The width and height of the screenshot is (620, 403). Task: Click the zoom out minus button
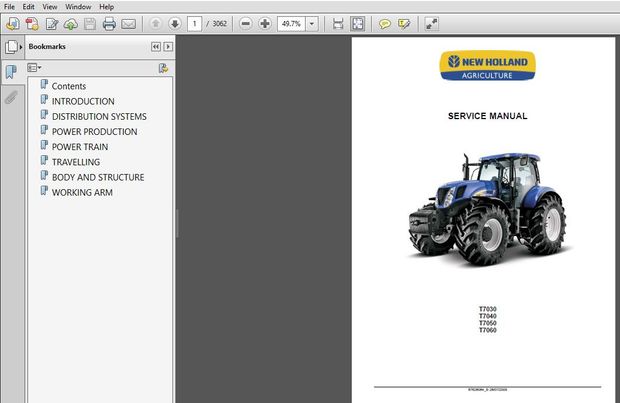(x=246, y=24)
